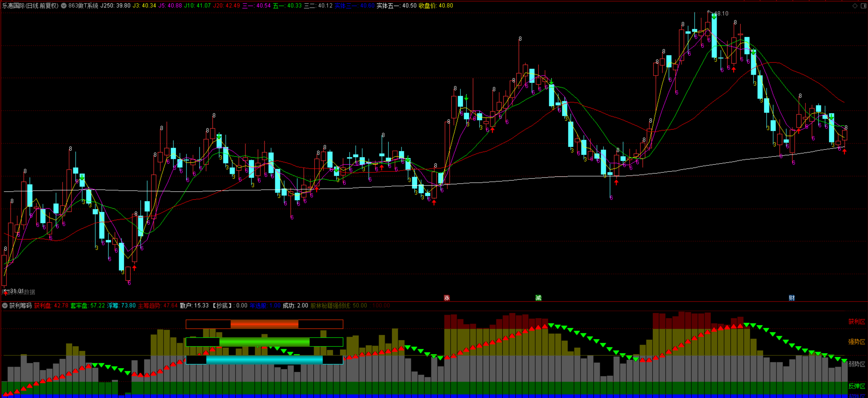Click the green horizontal bar in sub-chart

pyautogui.click(x=265, y=342)
